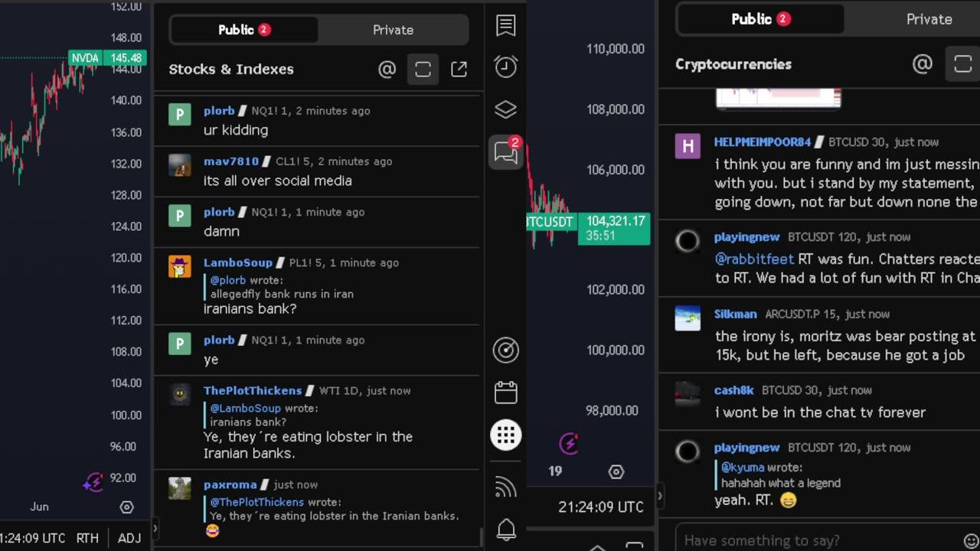The image size is (980, 551).
Task: Open the Alerts alarm clock icon
Action: click(506, 67)
